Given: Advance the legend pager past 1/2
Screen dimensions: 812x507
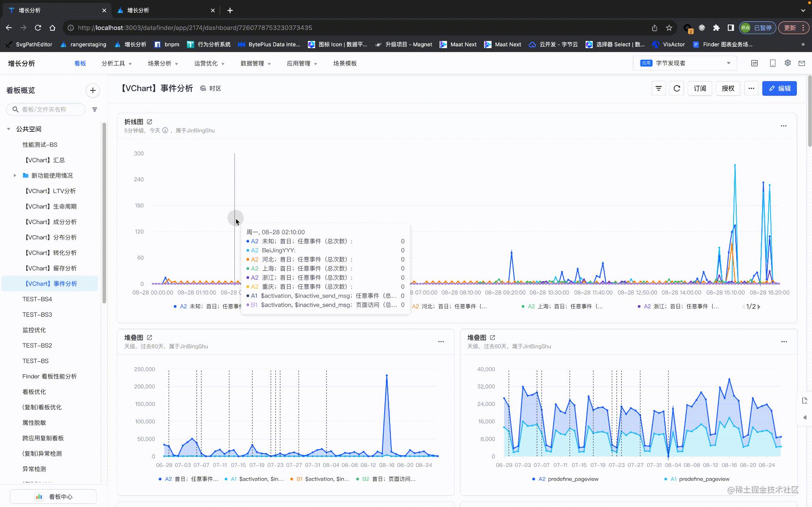Looking at the screenshot, I should 759,307.
